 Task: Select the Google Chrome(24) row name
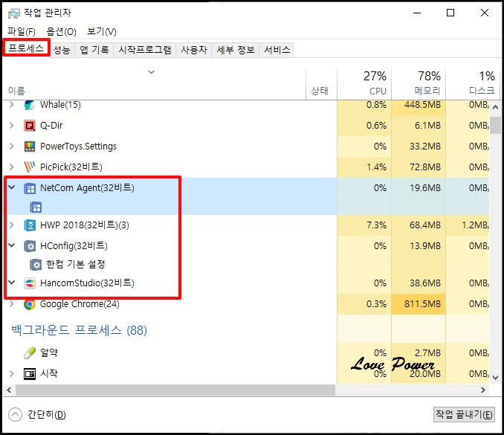tap(80, 304)
